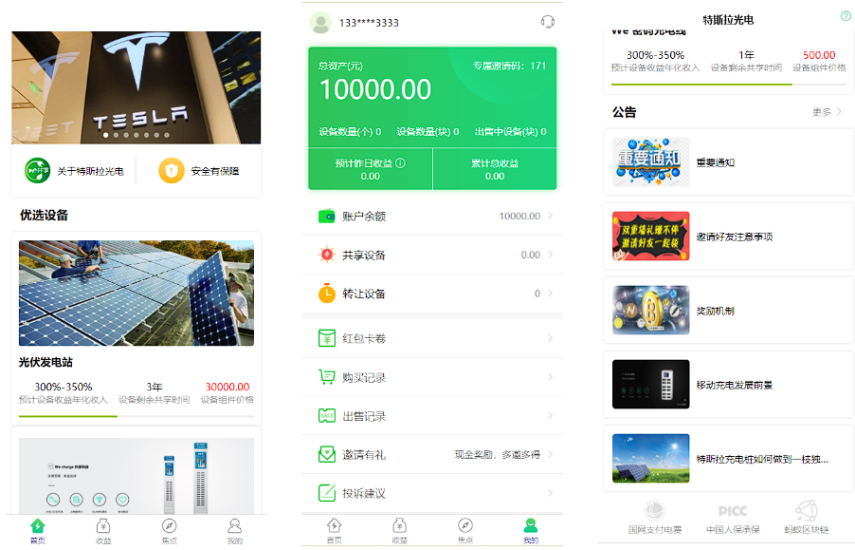Open the 关于特斯拉光电 link
855x550 pixels.
click(75, 171)
